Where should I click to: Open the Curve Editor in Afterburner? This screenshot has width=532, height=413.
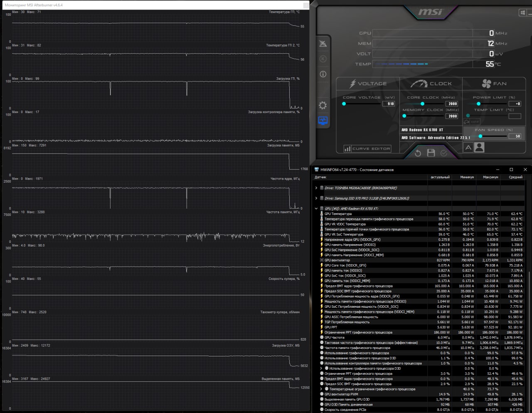[x=367, y=148]
